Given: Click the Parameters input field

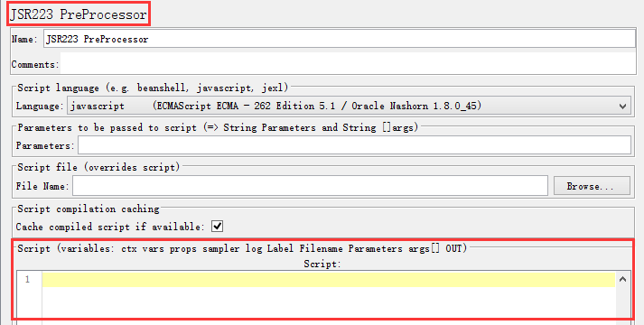Looking at the screenshot, I should 354,145.
